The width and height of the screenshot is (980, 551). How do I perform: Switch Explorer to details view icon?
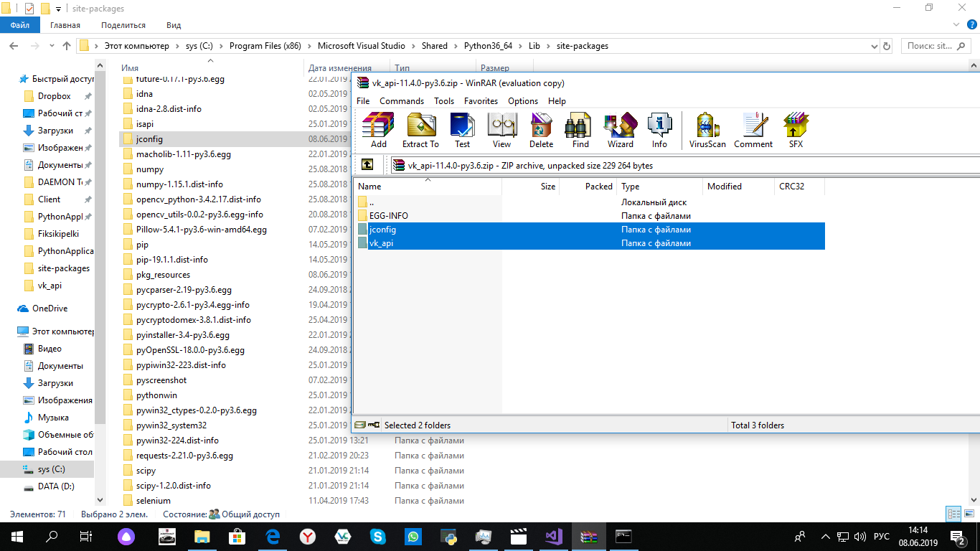[953, 514]
